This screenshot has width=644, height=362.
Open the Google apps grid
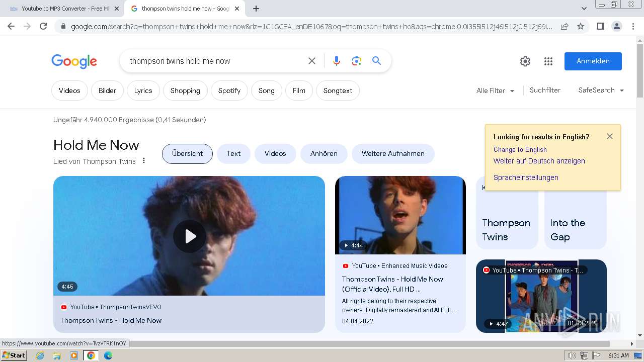pos(548,61)
